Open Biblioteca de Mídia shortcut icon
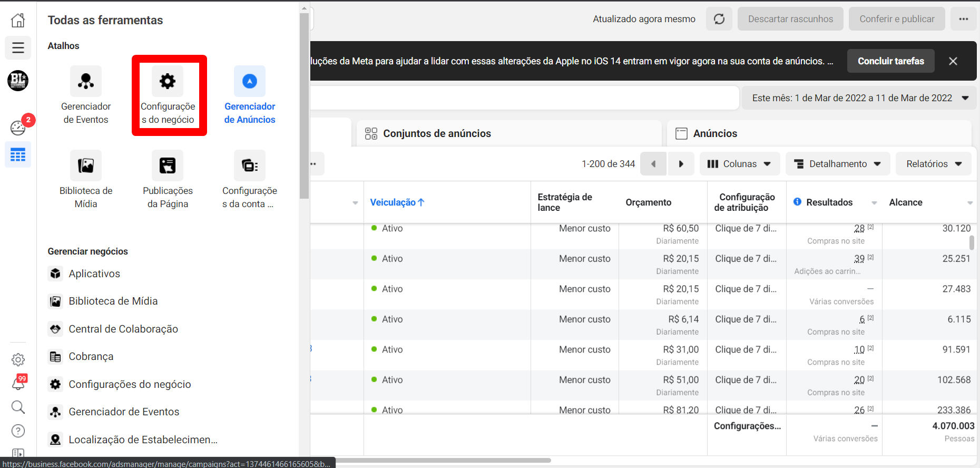This screenshot has width=980, height=468. coord(86,165)
